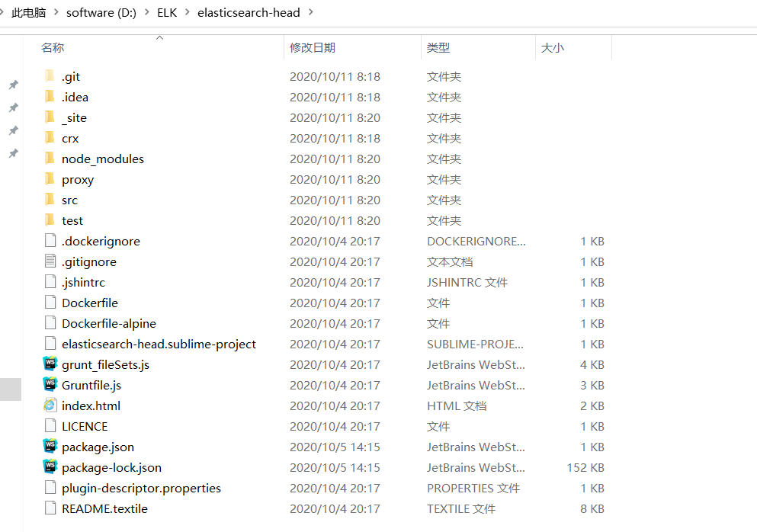Screen dimensions: 757x532
Task: Click the Dockerfile-alpine file icon
Action: (x=50, y=323)
